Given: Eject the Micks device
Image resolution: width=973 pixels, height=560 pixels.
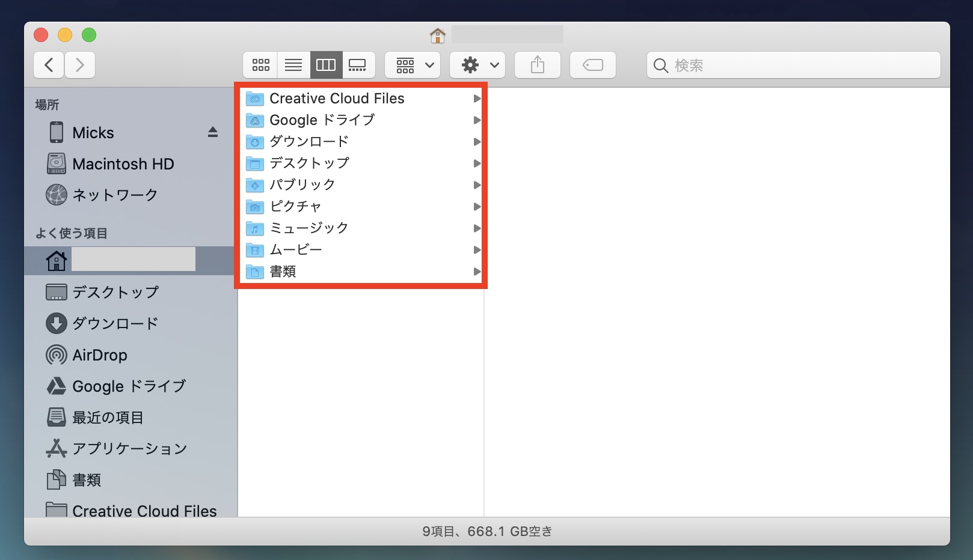Looking at the screenshot, I should (213, 132).
